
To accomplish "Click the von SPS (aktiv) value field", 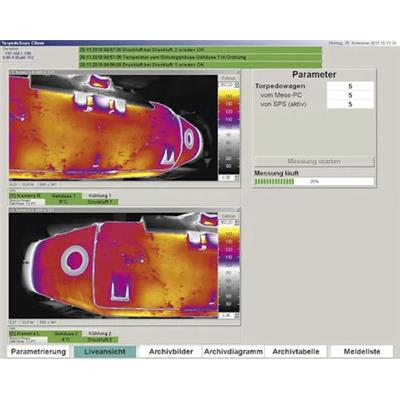I will tap(350, 104).
